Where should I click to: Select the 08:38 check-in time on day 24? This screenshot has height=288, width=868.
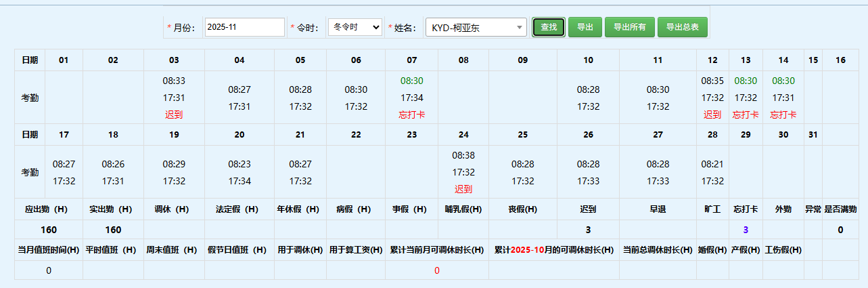[x=463, y=155]
